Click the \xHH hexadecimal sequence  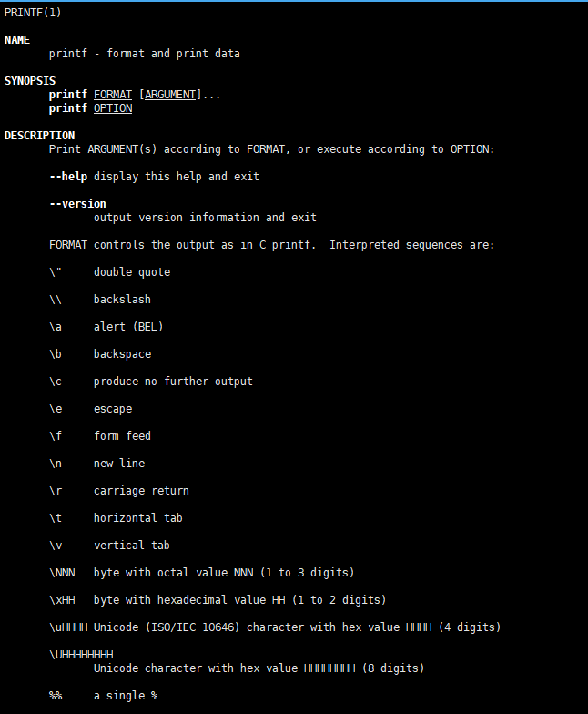coord(62,600)
